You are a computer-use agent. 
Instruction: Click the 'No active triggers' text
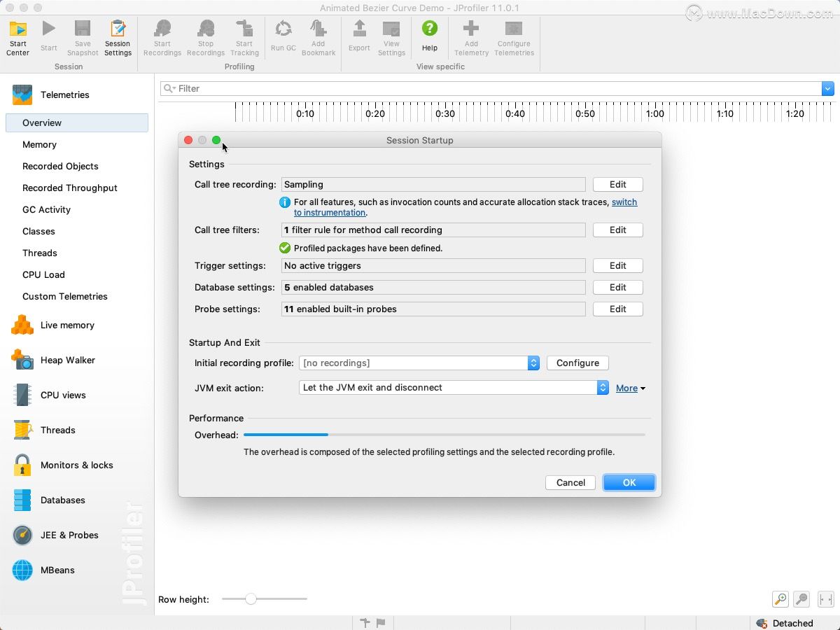pos(323,265)
